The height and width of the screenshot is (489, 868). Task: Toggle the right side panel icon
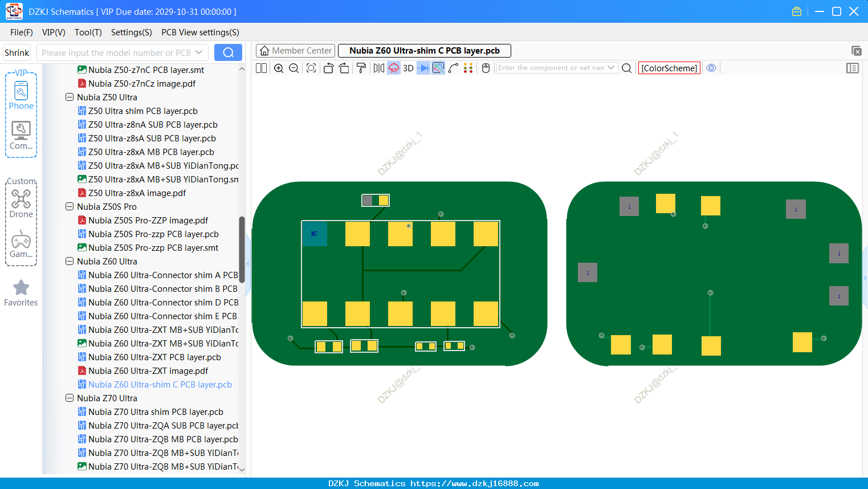[x=853, y=68]
